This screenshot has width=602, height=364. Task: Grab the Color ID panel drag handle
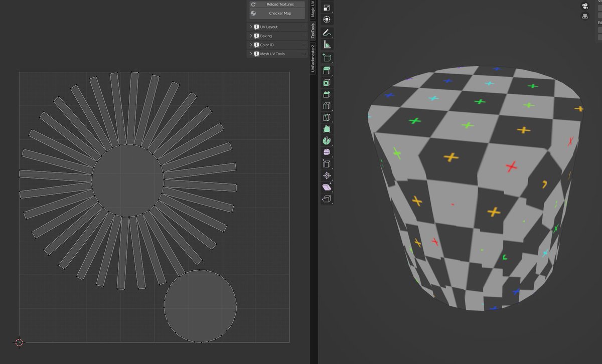304,45
